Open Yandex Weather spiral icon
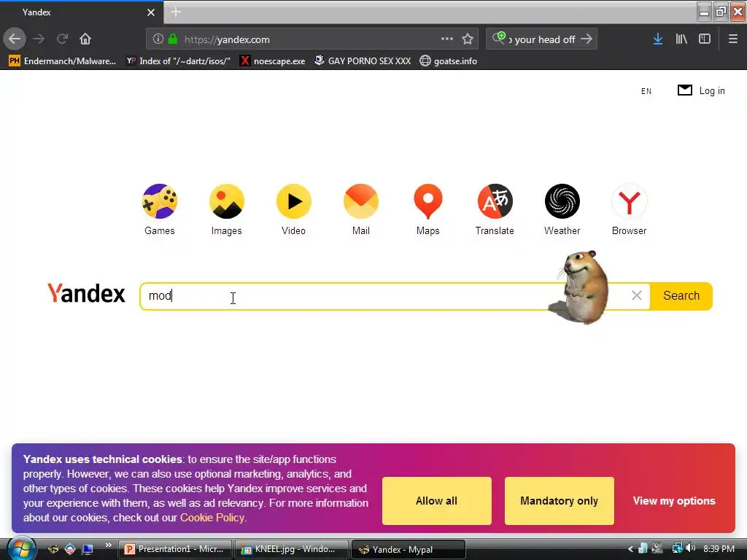Screen dimensions: 747x560 [562, 201]
